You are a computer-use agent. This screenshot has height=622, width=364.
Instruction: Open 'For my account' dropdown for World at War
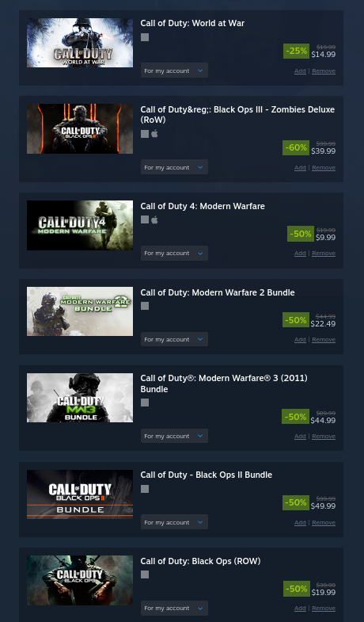click(x=174, y=71)
